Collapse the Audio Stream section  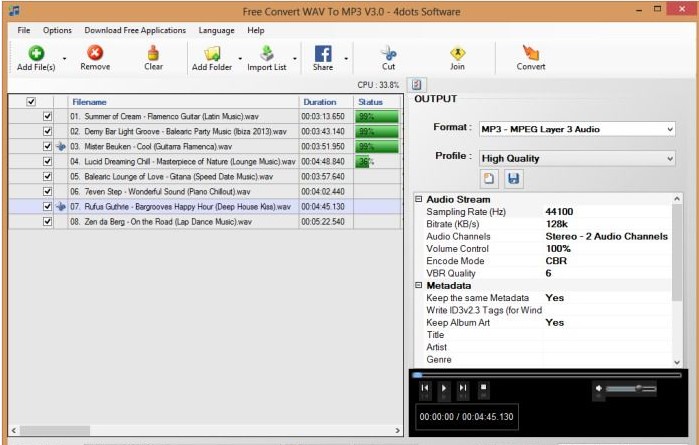pos(419,199)
